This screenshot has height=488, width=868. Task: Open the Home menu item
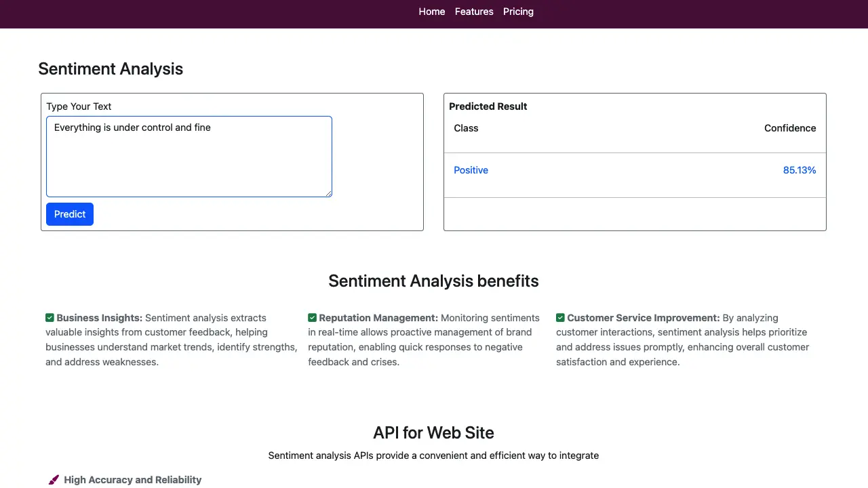(x=431, y=12)
